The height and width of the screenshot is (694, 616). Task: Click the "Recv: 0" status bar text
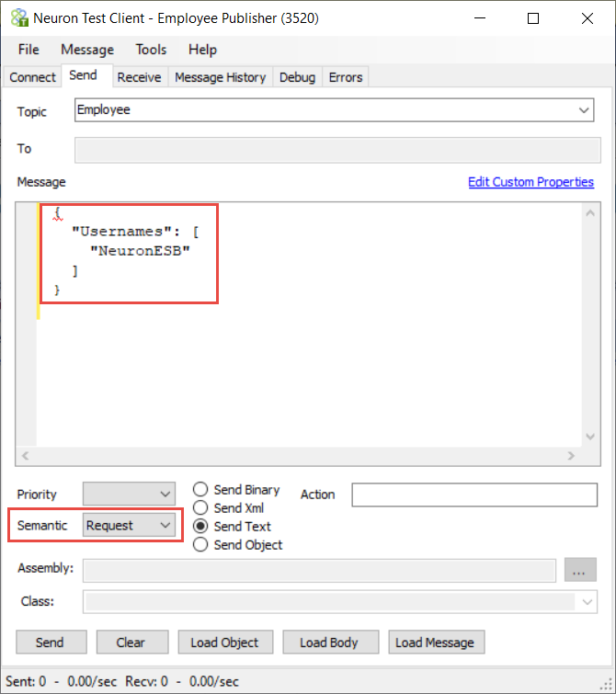pyautogui.click(x=146, y=681)
